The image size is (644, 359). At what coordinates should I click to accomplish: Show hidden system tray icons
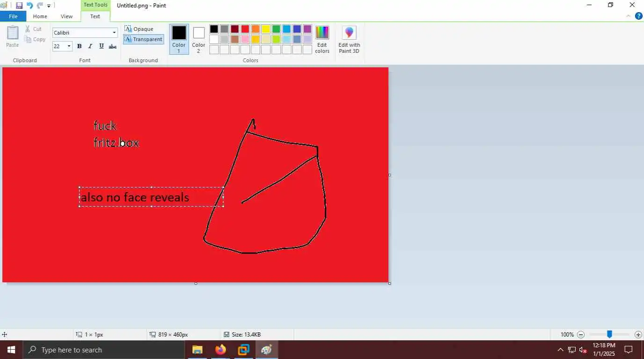pos(560,350)
